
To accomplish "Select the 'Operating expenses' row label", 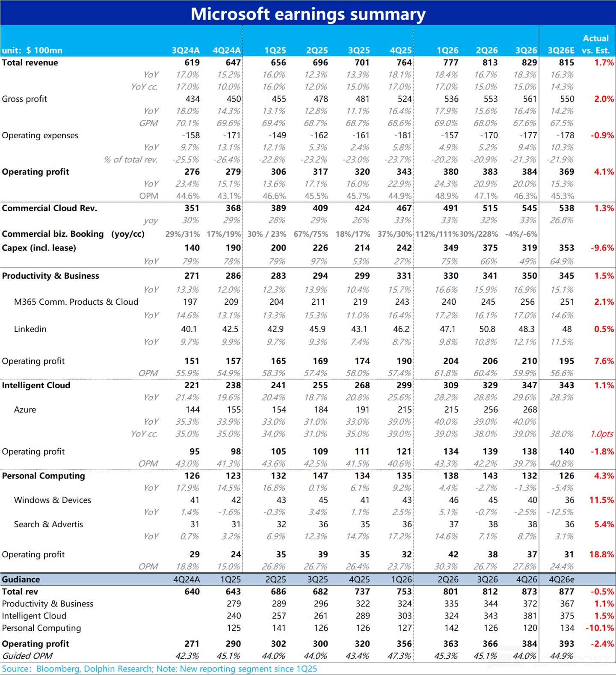I will (x=40, y=135).
